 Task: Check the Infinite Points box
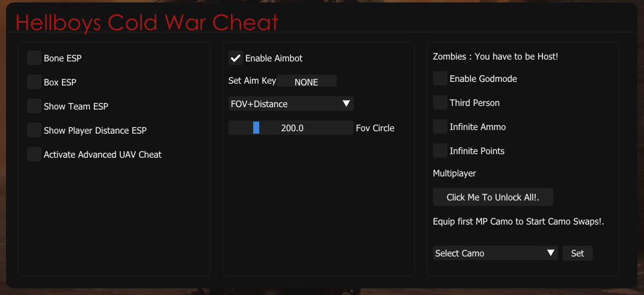[x=440, y=151]
